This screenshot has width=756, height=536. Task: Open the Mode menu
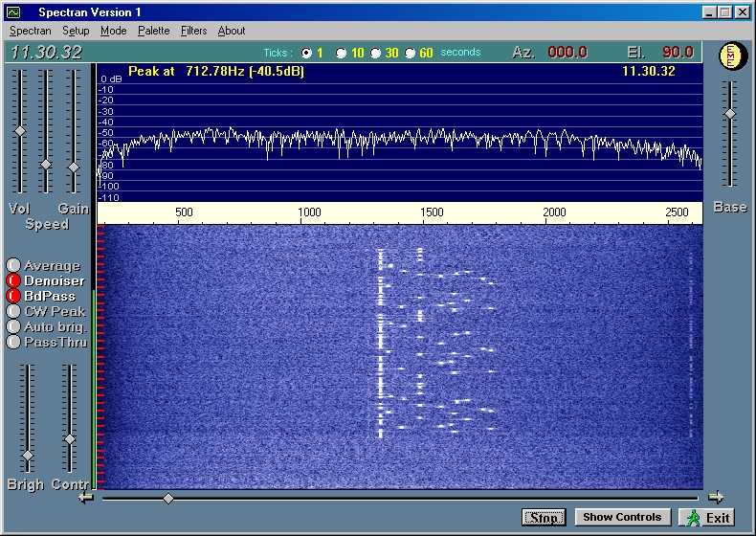click(x=113, y=31)
